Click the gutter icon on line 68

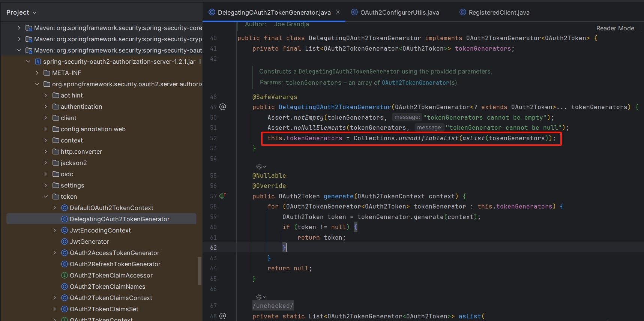coord(222,316)
